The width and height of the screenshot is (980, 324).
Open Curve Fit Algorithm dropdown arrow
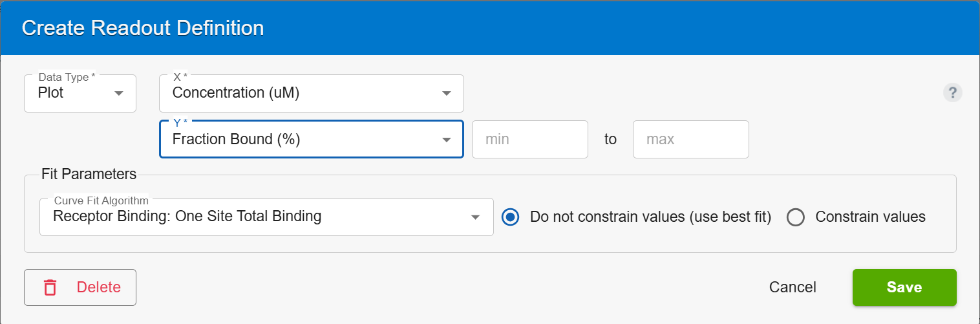pyautogui.click(x=476, y=217)
